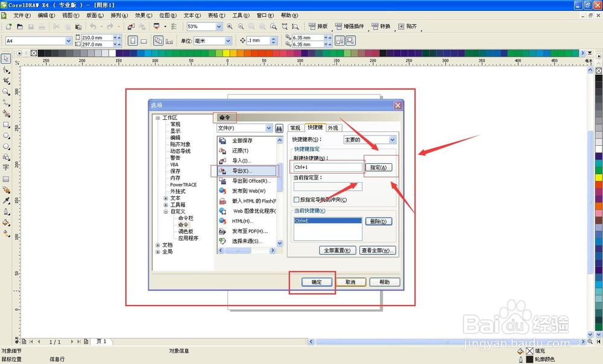Collapse the 自定义 tree node
The image size is (603, 364).
coord(166,212)
